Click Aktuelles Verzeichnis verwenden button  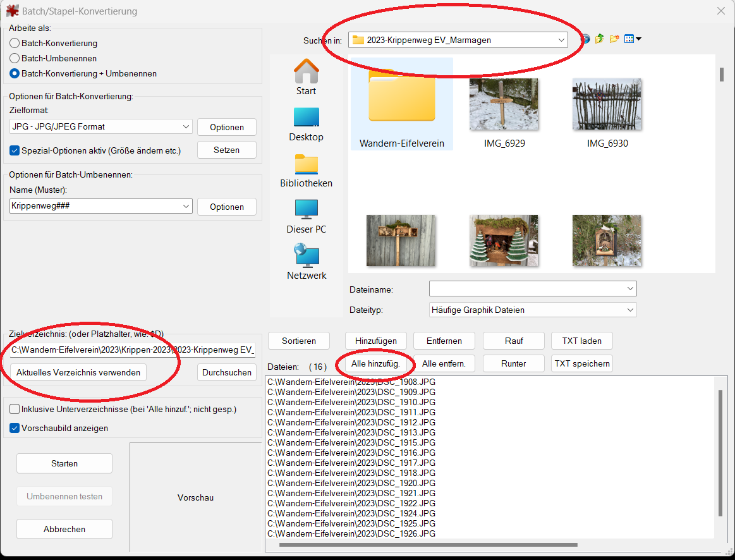[x=78, y=372]
